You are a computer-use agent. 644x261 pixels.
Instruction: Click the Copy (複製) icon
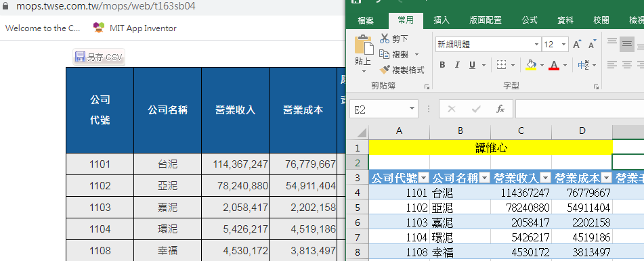(384, 54)
